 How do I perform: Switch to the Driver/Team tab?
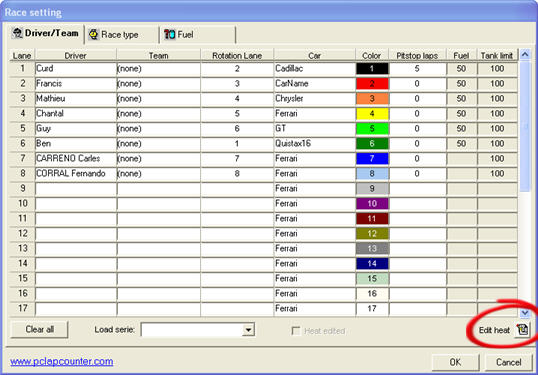click(x=46, y=34)
